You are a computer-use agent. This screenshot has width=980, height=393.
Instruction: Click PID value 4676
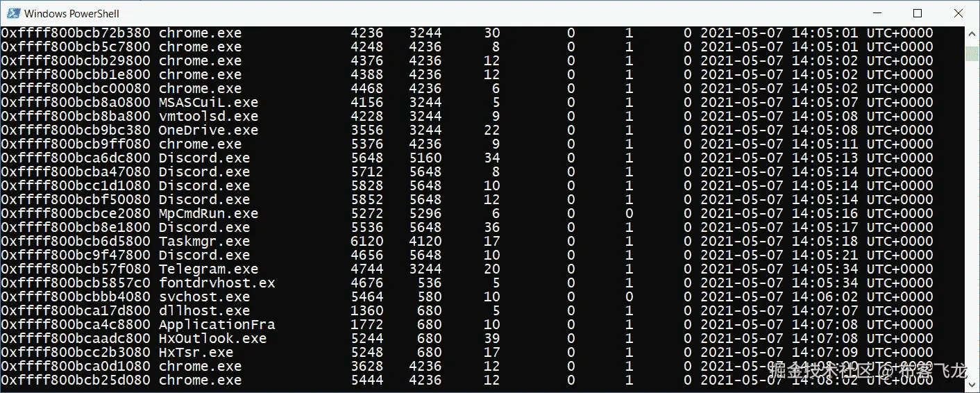point(366,283)
